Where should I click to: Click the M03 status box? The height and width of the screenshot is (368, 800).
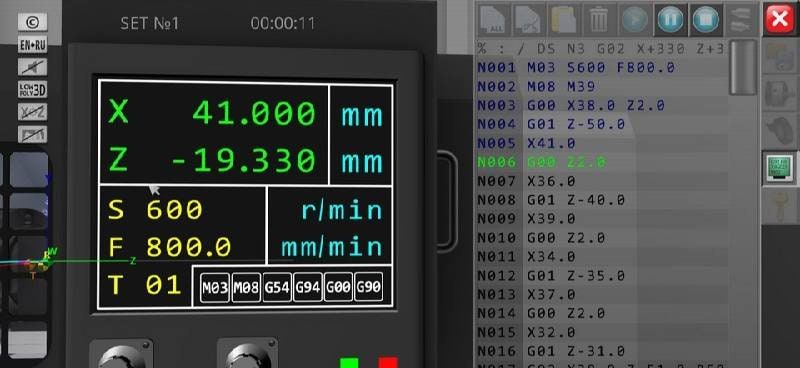point(215,287)
